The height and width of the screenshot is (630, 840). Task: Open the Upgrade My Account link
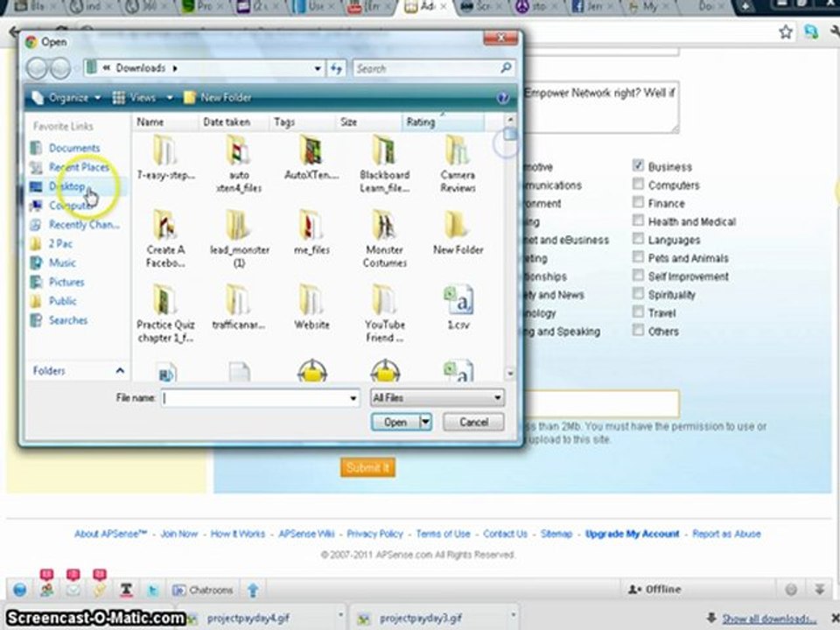(x=632, y=534)
